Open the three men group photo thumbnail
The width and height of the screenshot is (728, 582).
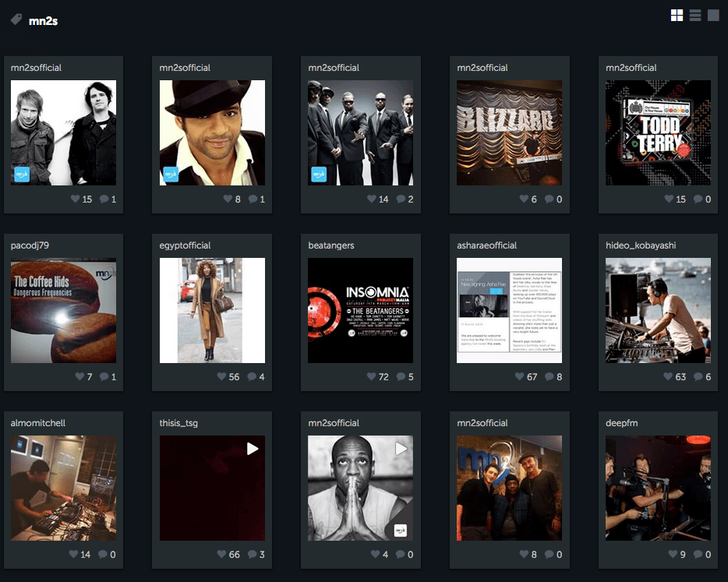[509, 488]
